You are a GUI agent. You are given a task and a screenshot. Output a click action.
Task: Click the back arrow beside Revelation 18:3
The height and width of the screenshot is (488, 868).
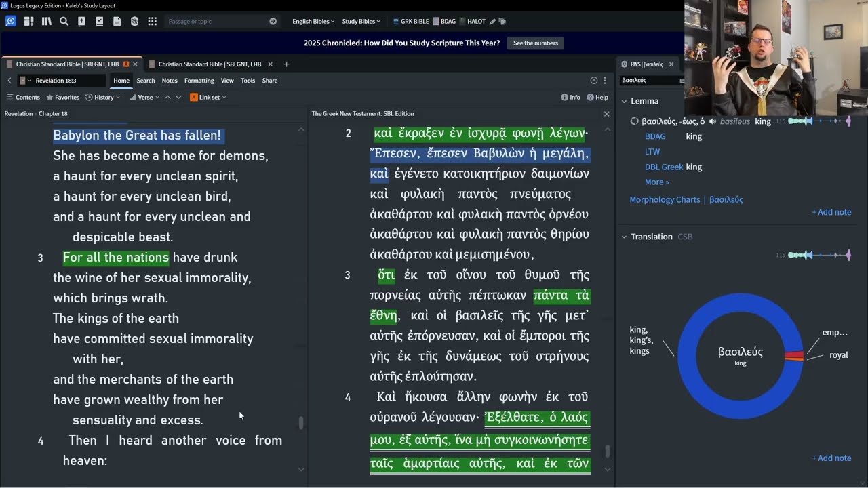(x=9, y=81)
